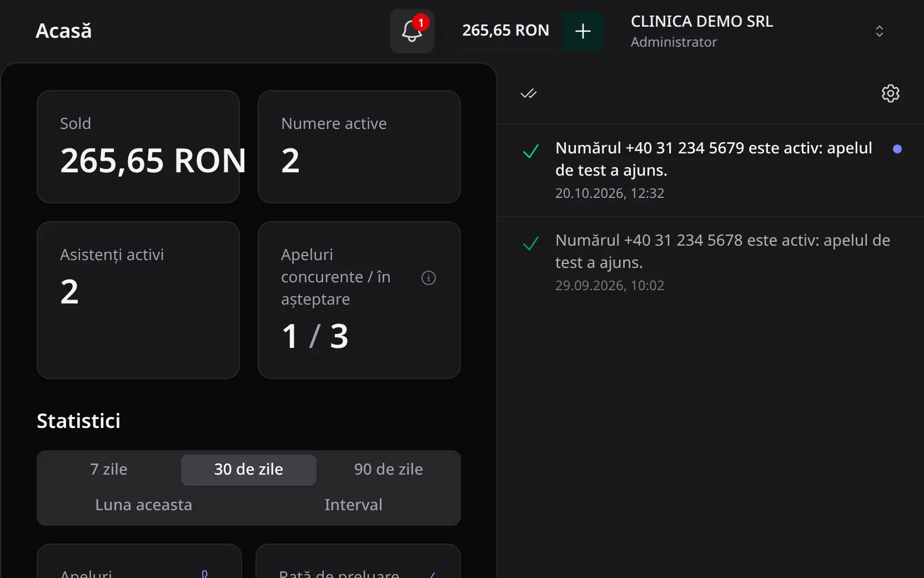924x578 pixels.
Task: Click the Statistici section heading
Action: [x=78, y=421]
